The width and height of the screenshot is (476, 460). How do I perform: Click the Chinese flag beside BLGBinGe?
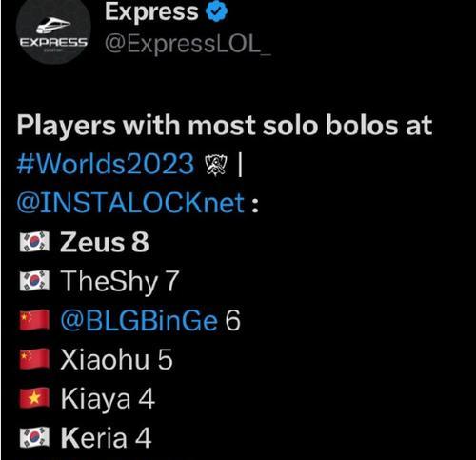coord(34,320)
